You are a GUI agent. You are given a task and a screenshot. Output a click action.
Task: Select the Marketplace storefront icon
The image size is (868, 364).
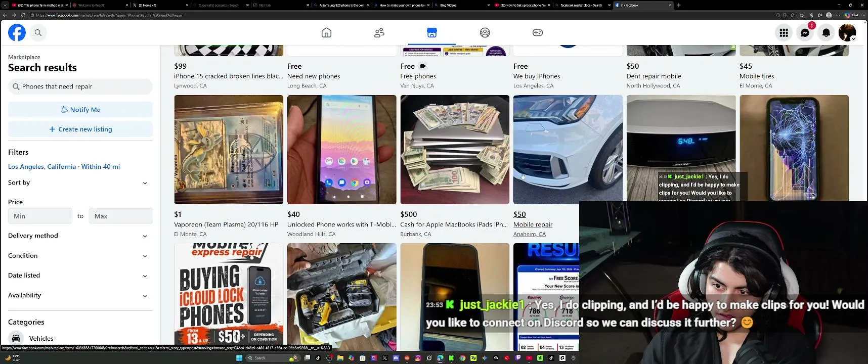click(432, 33)
